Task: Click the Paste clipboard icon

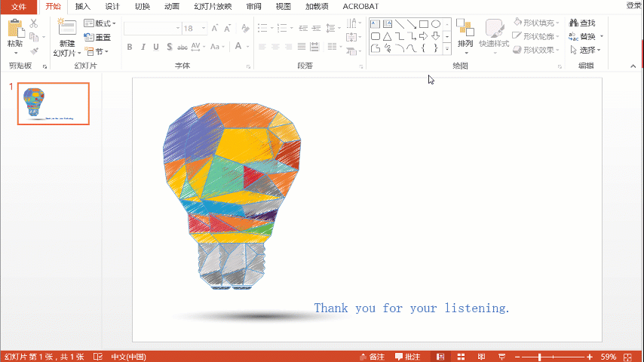Action: tap(16, 29)
